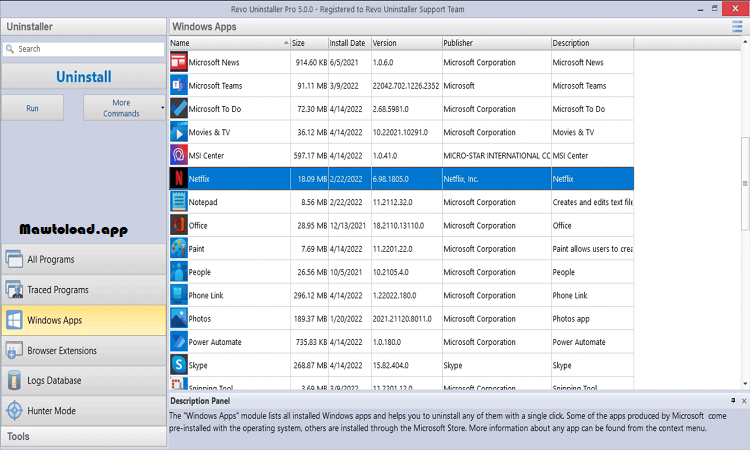
Task: Select the Netflix row name
Action: [x=199, y=179]
